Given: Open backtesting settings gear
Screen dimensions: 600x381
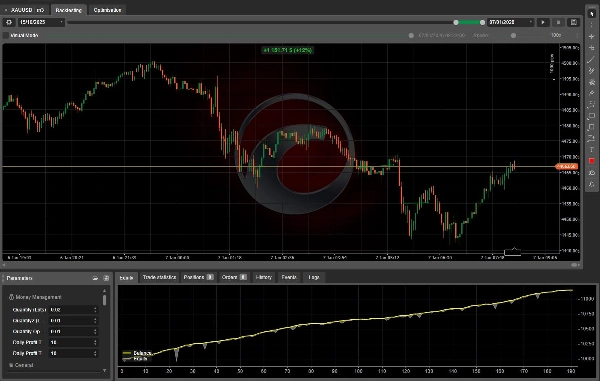Looking at the screenshot, I should pyautogui.click(x=9, y=22).
